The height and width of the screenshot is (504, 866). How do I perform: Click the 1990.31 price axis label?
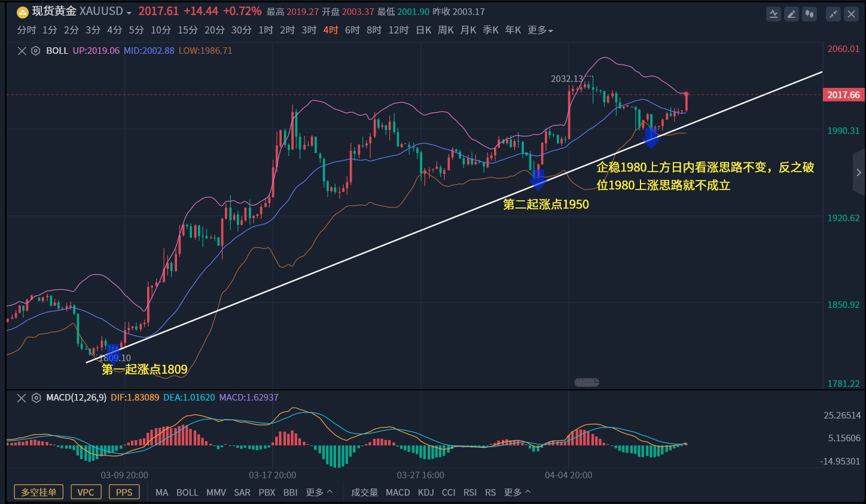pyautogui.click(x=843, y=130)
